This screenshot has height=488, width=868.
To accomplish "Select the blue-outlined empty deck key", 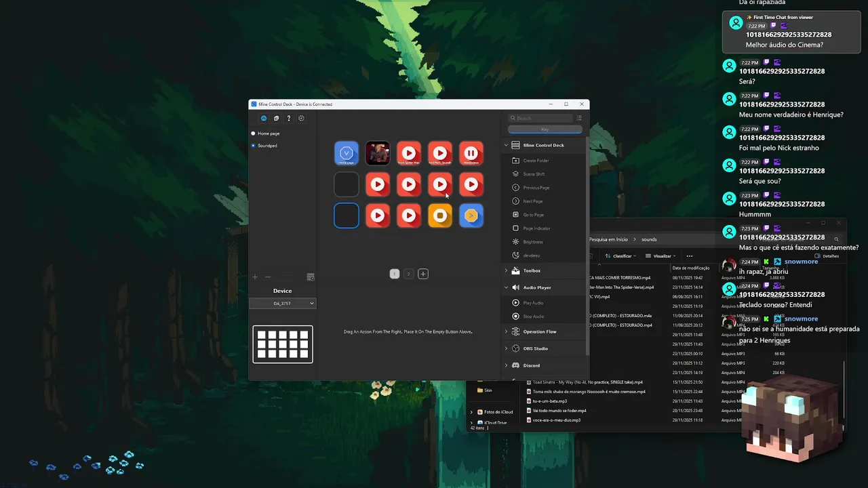I will (347, 216).
